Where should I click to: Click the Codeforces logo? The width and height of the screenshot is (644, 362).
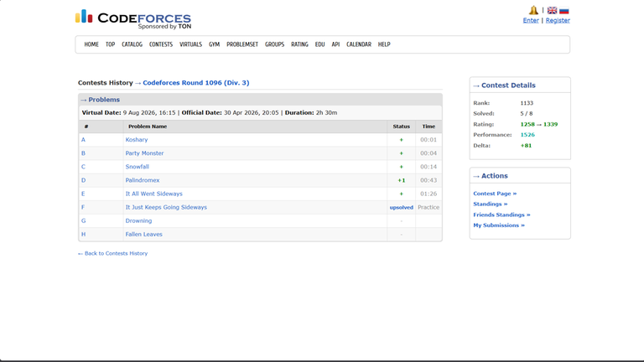(133, 19)
